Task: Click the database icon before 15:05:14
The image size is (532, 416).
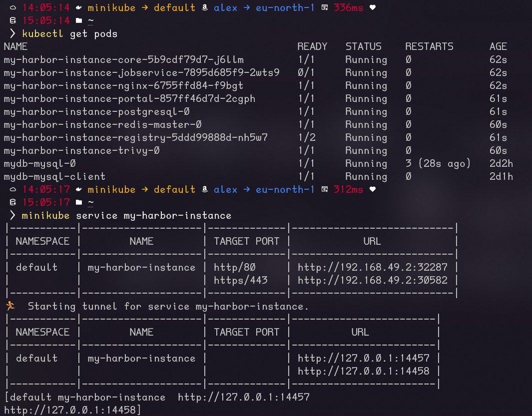Action: pyautogui.click(x=12, y=20)
